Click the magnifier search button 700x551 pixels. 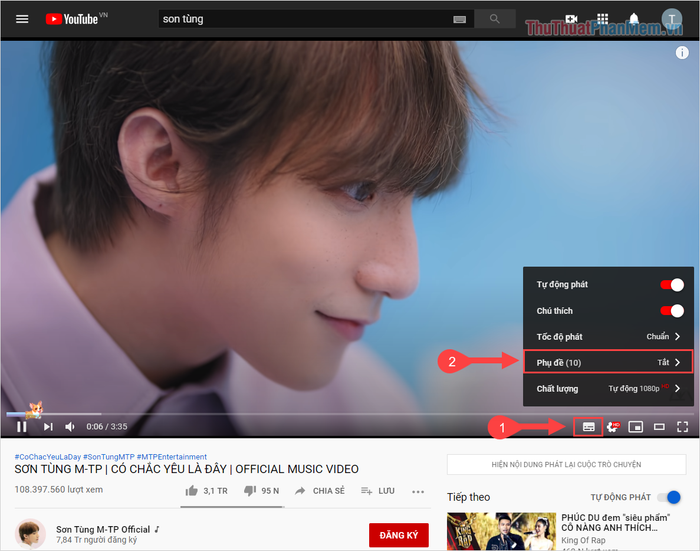tap(494, 19)
